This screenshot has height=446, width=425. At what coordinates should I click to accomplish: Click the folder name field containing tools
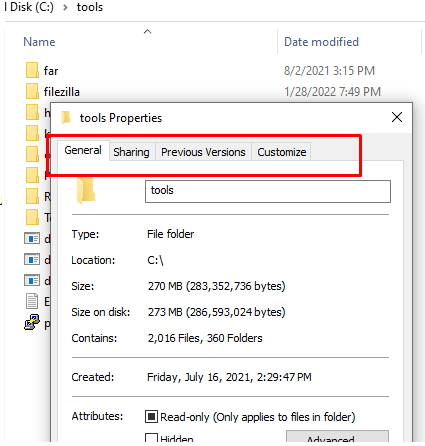pyautogui.click(x=268, y=191)
